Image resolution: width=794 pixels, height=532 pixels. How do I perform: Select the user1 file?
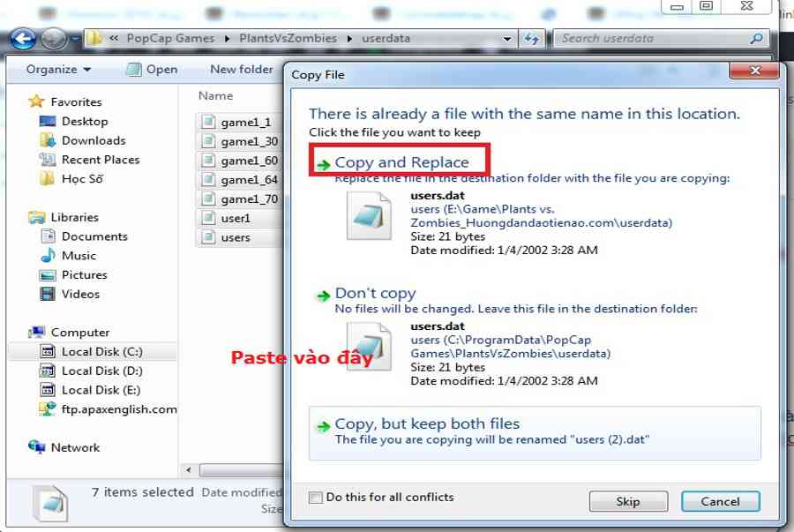click(239, 218)
